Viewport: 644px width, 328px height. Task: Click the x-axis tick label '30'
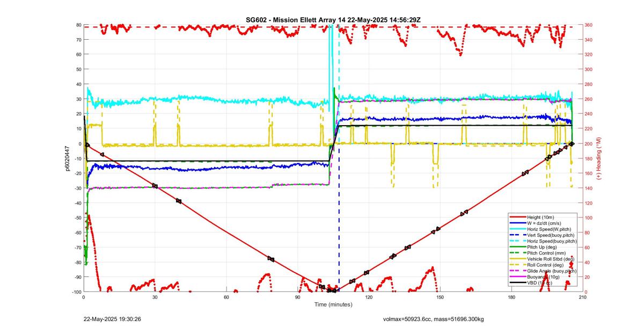pyautogui.click(x=155, y=296)
